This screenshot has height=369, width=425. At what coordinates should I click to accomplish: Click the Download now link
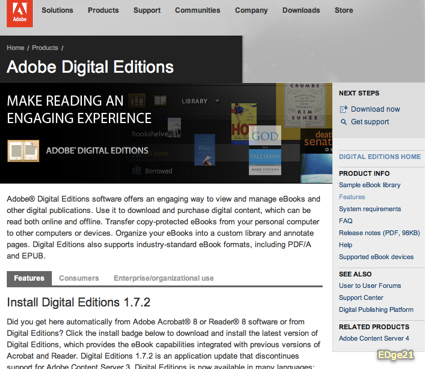(375, 109)
